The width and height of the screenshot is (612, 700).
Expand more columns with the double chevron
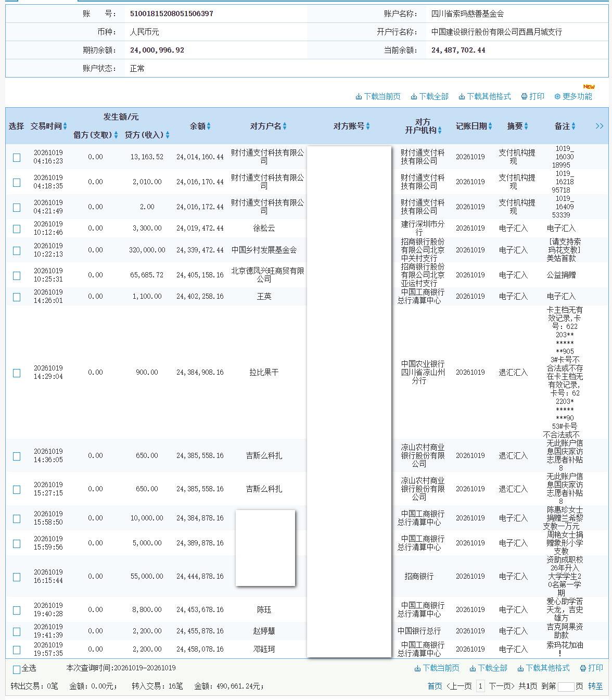600,126
